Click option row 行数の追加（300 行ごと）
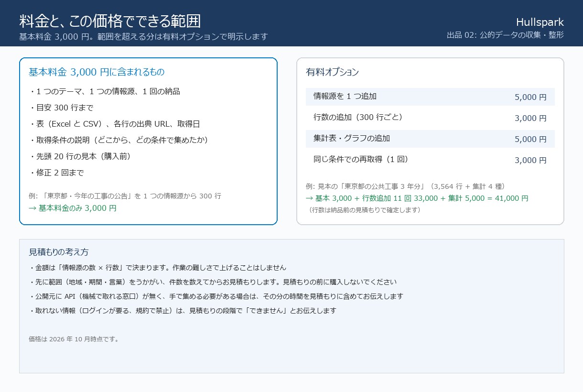 coord(430,118)
